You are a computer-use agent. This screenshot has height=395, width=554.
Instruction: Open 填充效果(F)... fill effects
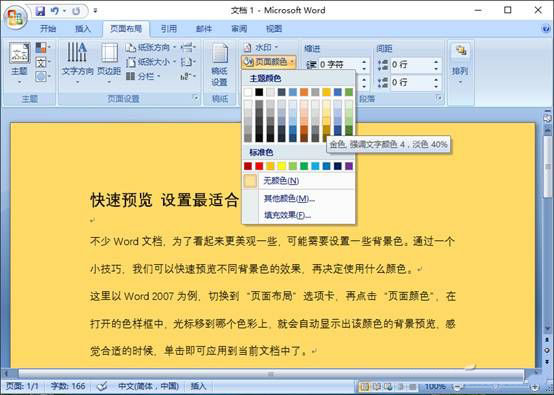pos(299,215)
